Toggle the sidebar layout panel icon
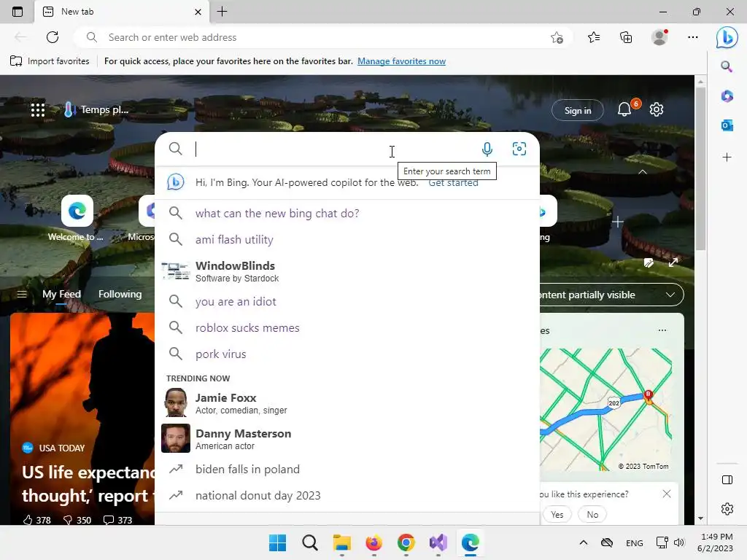The image size is (747, 560). pos(727,480)
